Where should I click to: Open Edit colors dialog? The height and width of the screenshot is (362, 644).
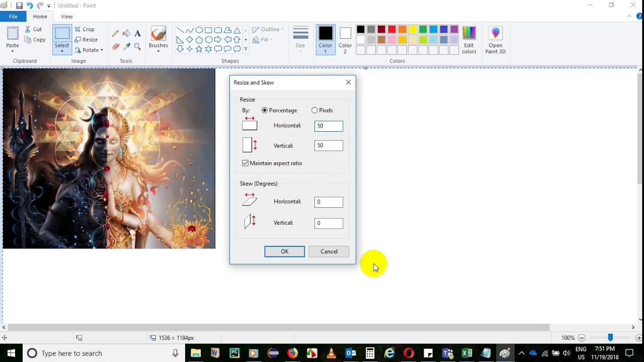[469, 40]
